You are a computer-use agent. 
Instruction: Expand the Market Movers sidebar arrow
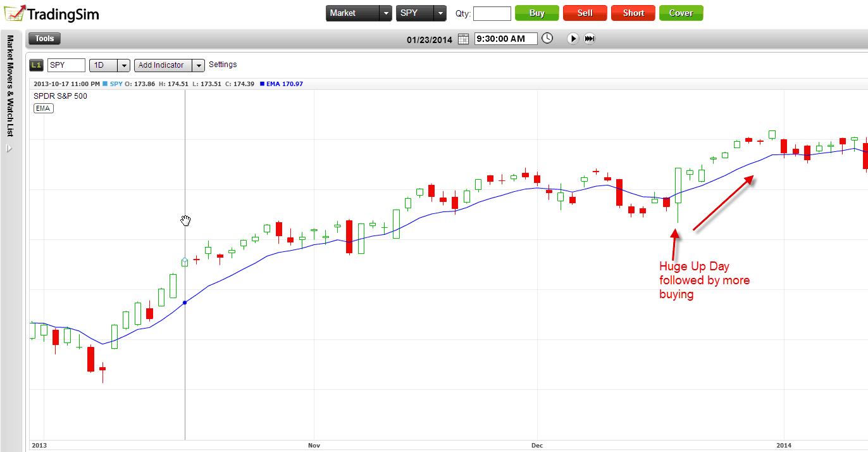9,148
